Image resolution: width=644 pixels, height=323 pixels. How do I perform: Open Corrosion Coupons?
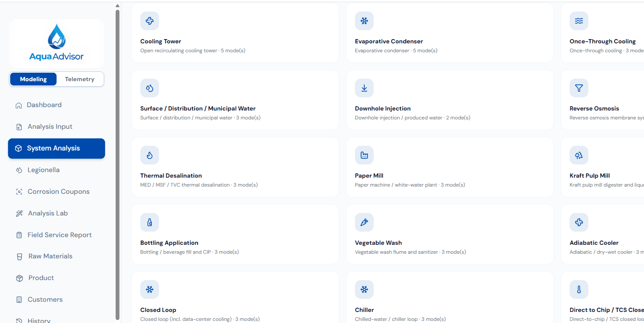pyautogui.click(x=57, y=192)
